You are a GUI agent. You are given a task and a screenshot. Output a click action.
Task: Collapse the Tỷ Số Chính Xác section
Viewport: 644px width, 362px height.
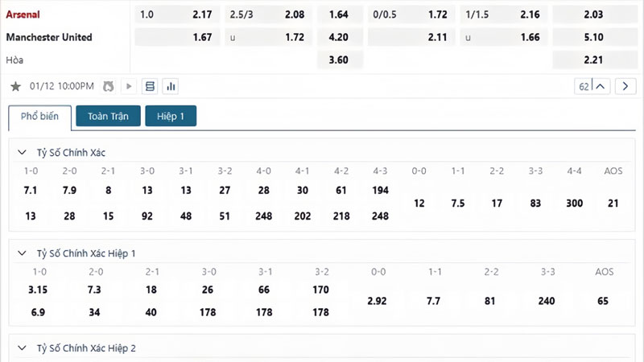pos(23,152)
